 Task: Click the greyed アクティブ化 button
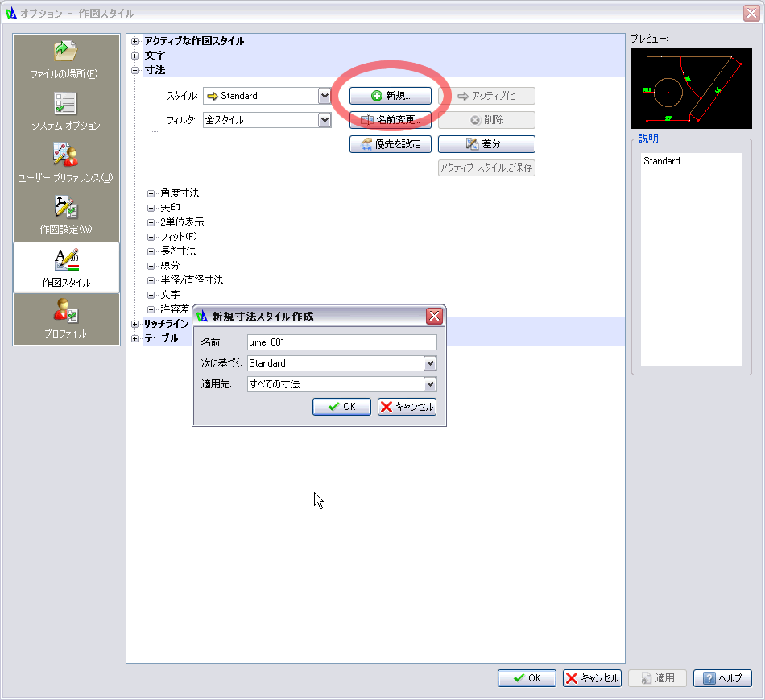pos(486,96)
